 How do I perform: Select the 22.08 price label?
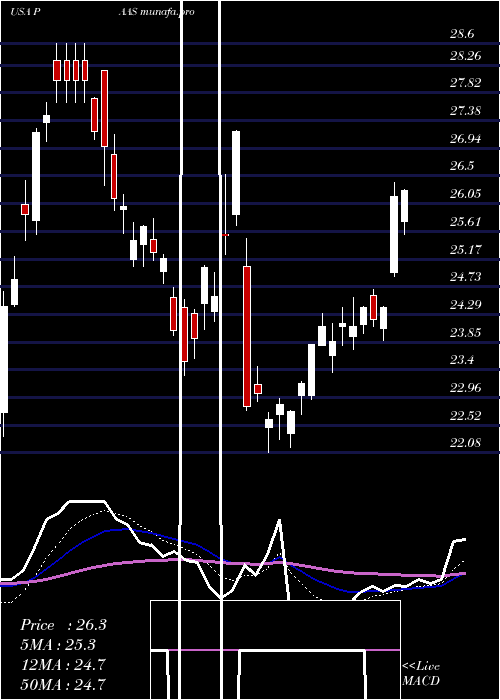pos(465,443)
